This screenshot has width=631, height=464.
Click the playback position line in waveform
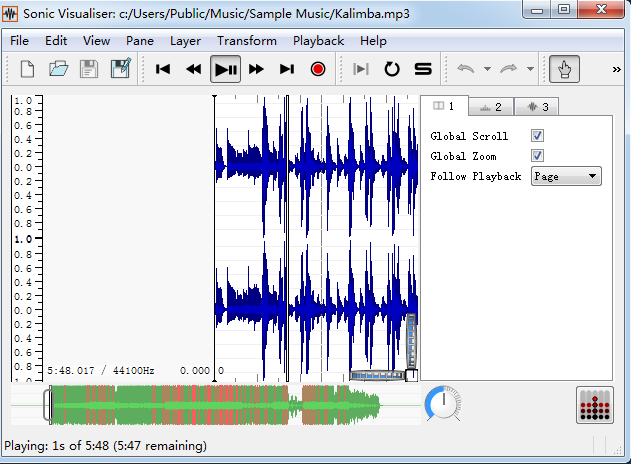287,237
